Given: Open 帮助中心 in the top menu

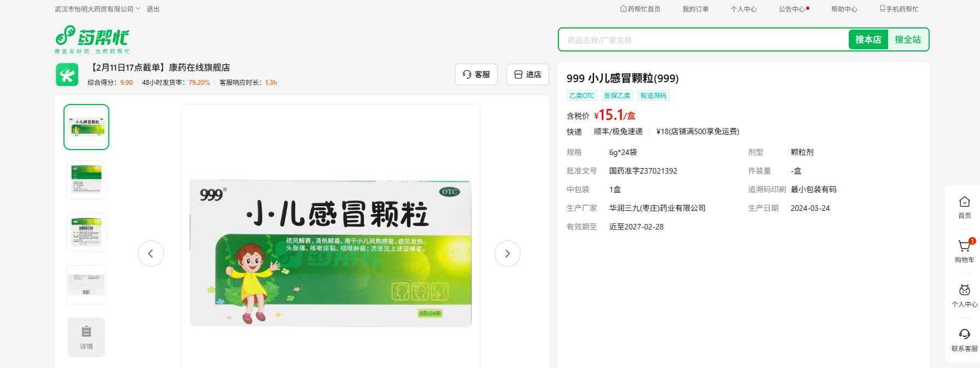Looking at the screenshot, I should click(844, 9).
